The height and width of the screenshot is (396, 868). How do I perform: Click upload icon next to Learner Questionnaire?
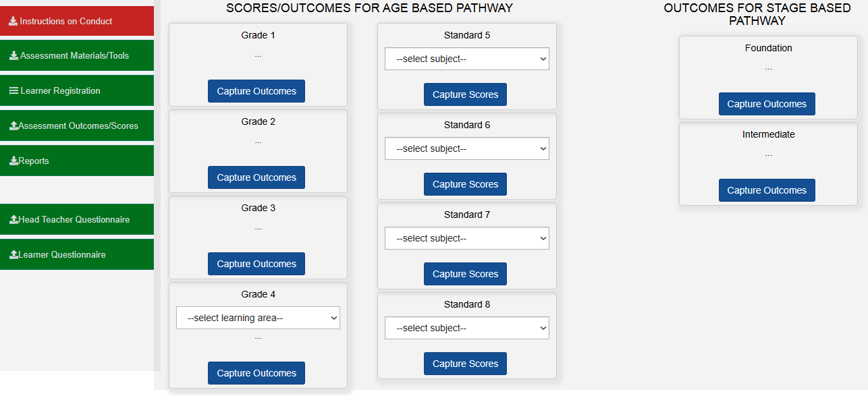point(13,255)
